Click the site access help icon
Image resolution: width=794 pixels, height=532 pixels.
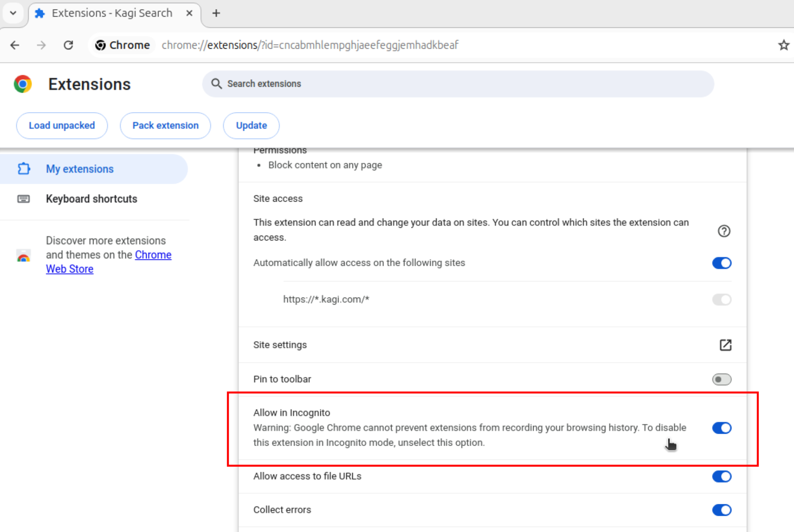pyautogui.click(x=724, y=231)
